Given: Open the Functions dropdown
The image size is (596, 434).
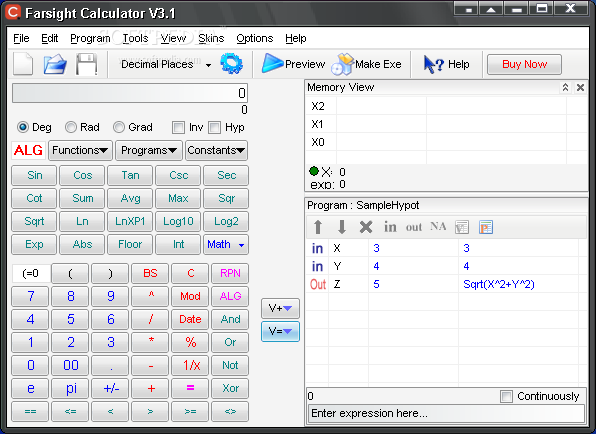Looking at the screenshot, I should [x=80, y=150].
